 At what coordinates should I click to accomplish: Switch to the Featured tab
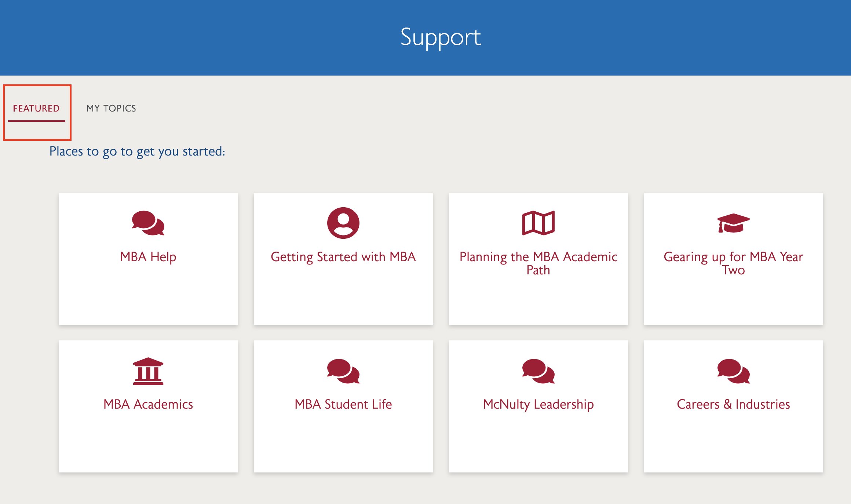(x=36, y=109)
